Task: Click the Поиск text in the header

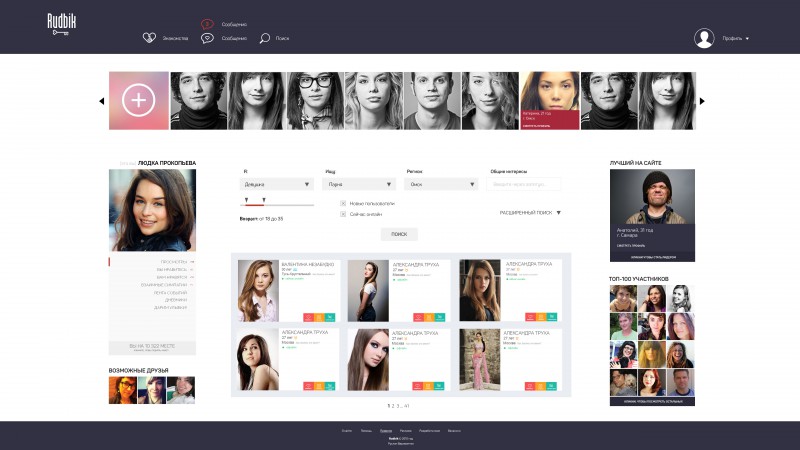Action: [x=282, y=38]
